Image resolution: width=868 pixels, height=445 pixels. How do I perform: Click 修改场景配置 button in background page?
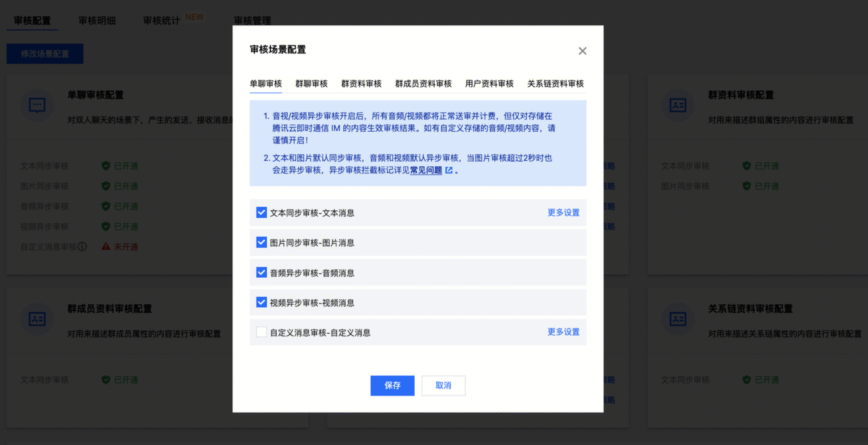(45, 54)
